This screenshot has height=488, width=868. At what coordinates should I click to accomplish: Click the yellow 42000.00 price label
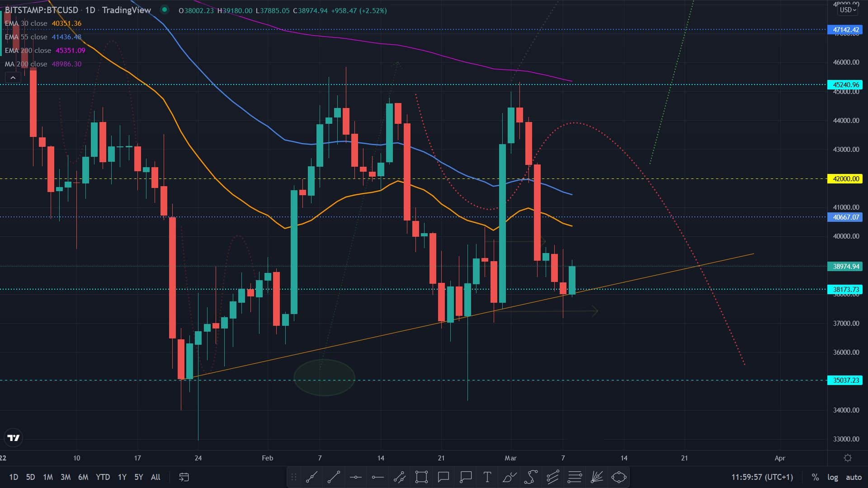(845, 179)
